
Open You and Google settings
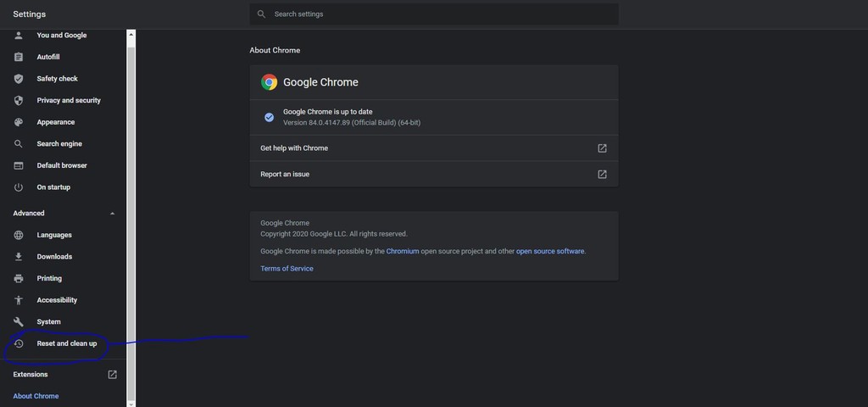pyautogui.click(x=64, y=35)
